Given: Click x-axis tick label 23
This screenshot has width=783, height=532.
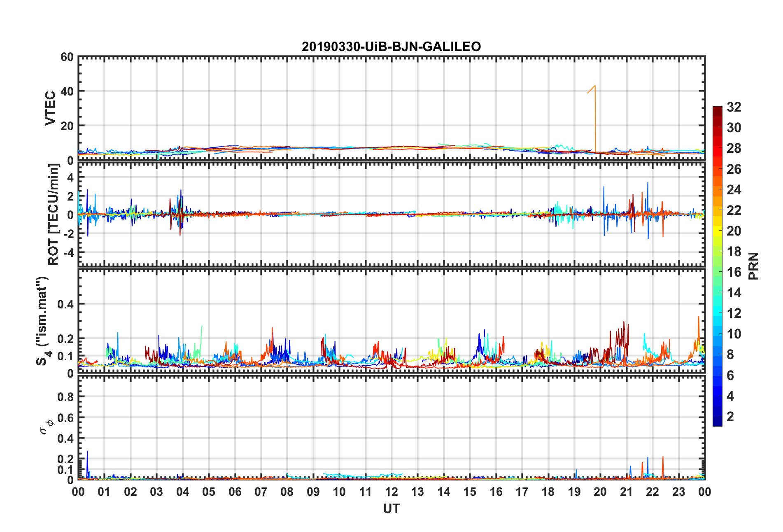Looking at the screenshot, I should [678, 492].
